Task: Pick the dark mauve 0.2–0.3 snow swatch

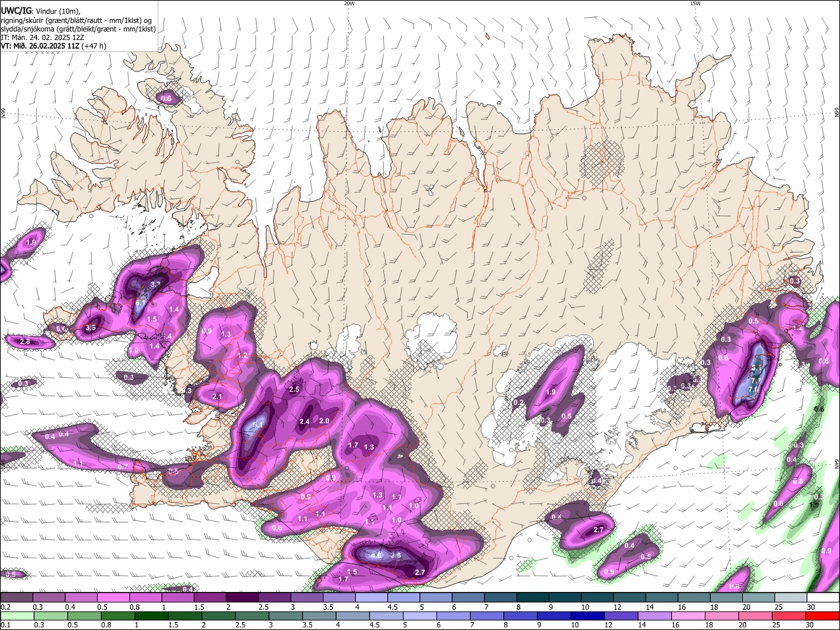Action: [x=16, y=598]
